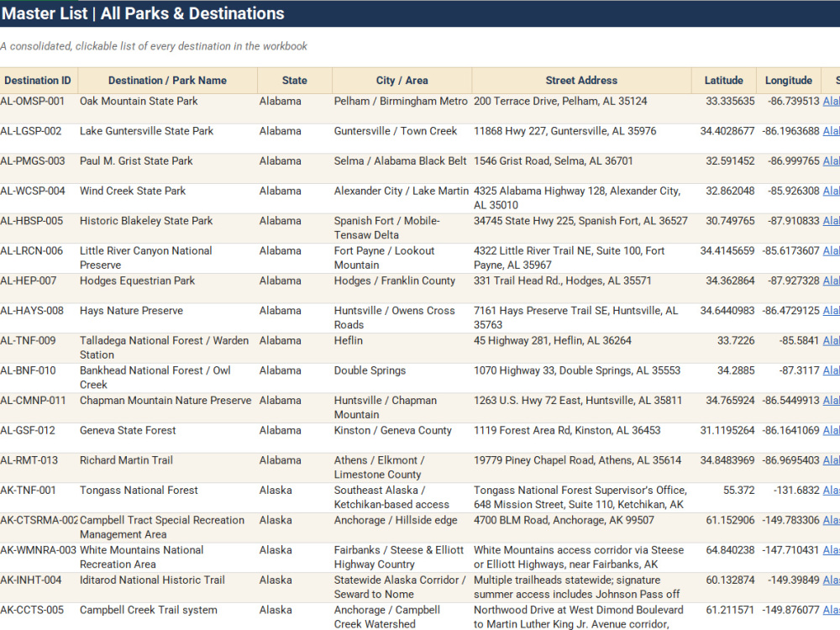Select the Destination ID column header
This screenshot has height=630, width=840.
click(x=38, y=81)
